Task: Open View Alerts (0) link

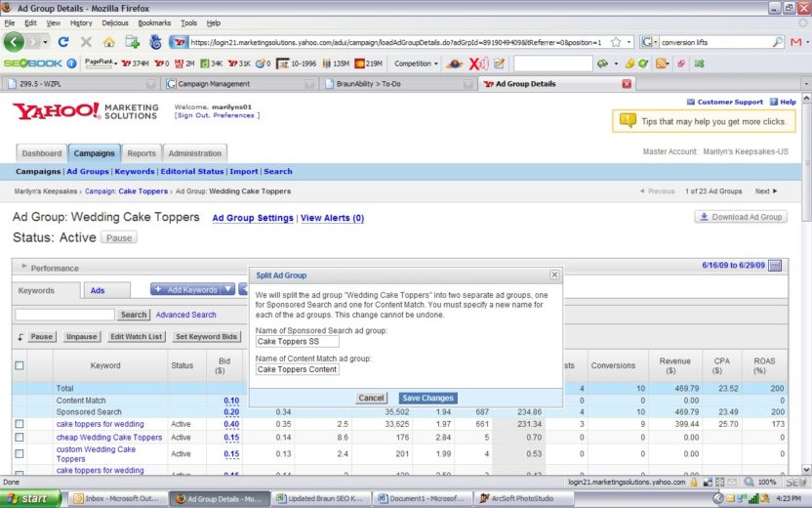Action: pyautogui.click(x=332, y=218)
